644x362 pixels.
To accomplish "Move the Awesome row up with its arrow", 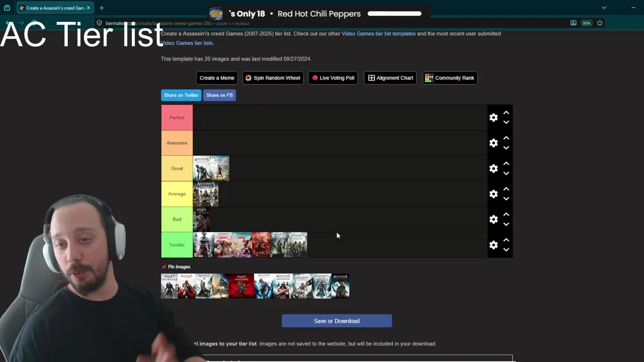I will pos(506,138).
